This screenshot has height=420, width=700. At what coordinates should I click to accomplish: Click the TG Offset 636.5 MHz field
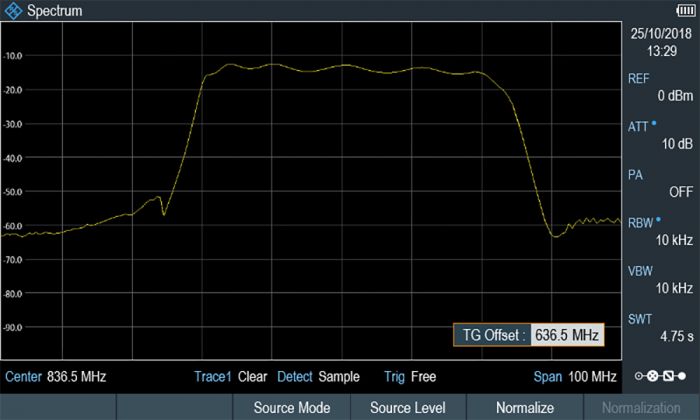[529, 335]
